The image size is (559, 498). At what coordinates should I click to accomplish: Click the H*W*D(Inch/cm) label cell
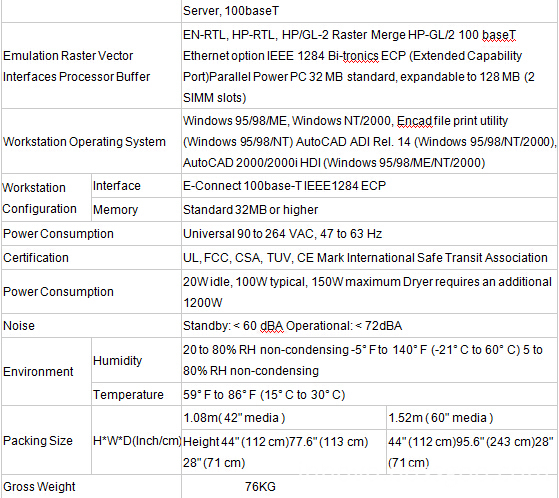[136, 441]
